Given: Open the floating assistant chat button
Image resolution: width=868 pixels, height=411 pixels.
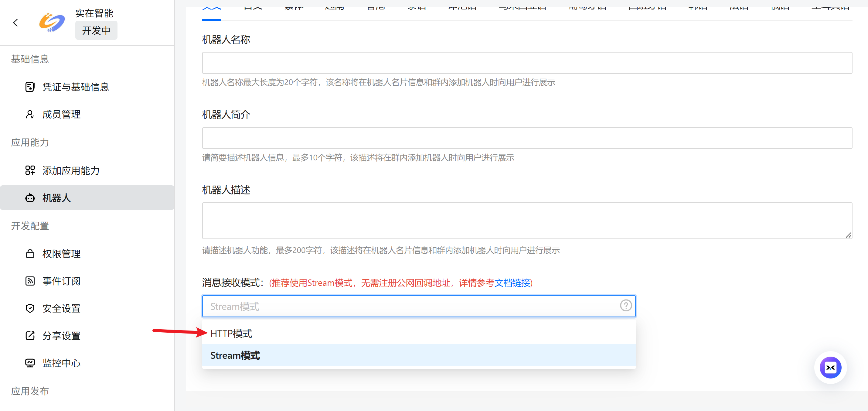Looking at the screenshot, I should pos(830,367).
